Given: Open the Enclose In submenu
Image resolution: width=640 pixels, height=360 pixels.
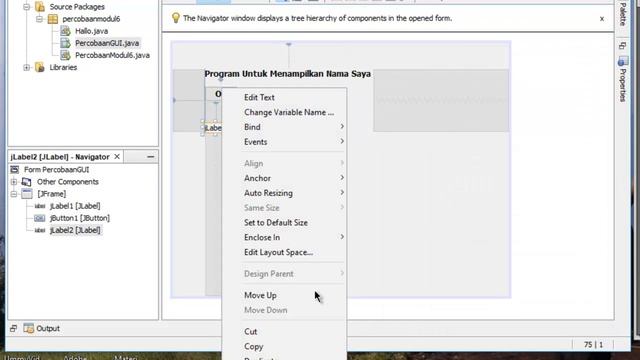Looking at the screenshot, I should 262,238.
